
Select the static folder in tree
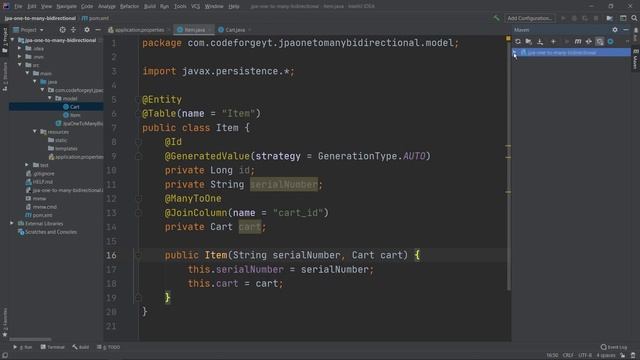(58, 140)
